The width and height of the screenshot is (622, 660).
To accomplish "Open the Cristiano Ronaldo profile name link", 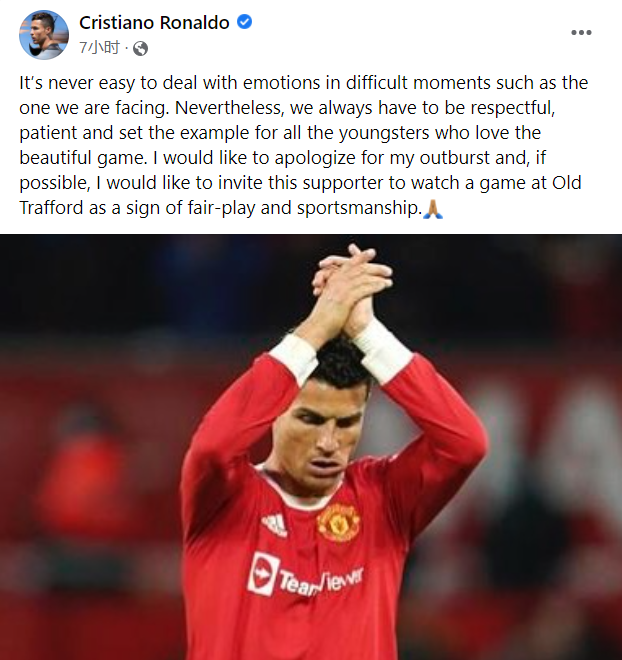I will pos(154,23).
